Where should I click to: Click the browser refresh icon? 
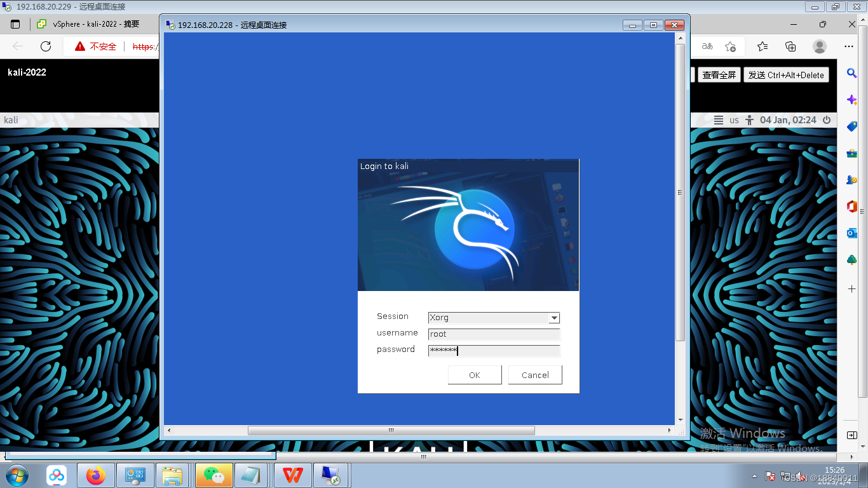tap(44, 46)
